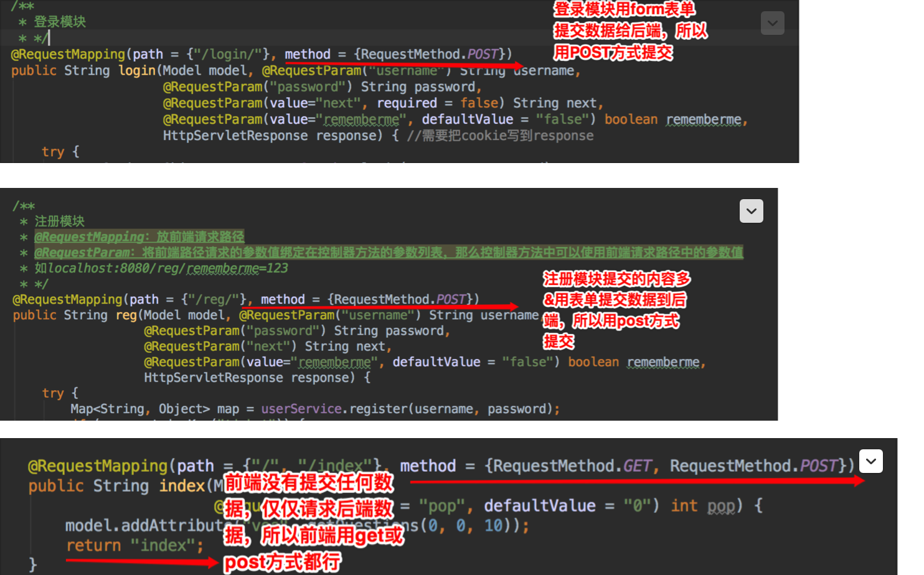Click the comment "//需要把cookie写到response"

coord(501,135)
